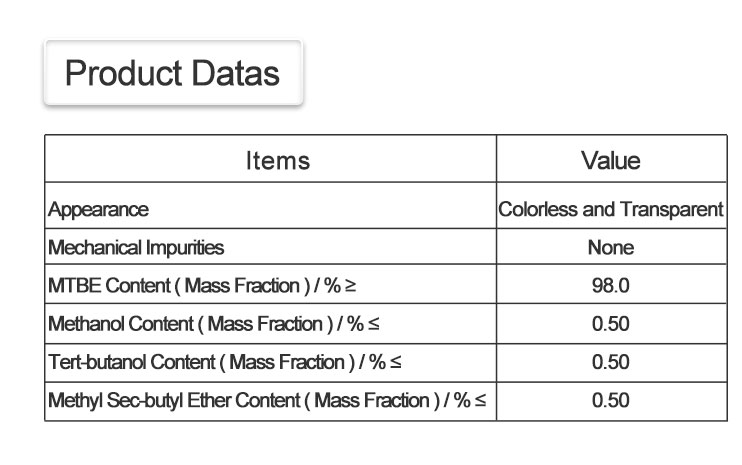
Task: Click the ≥ symbol in the MTBE row
Action: [x=350, y=286]
